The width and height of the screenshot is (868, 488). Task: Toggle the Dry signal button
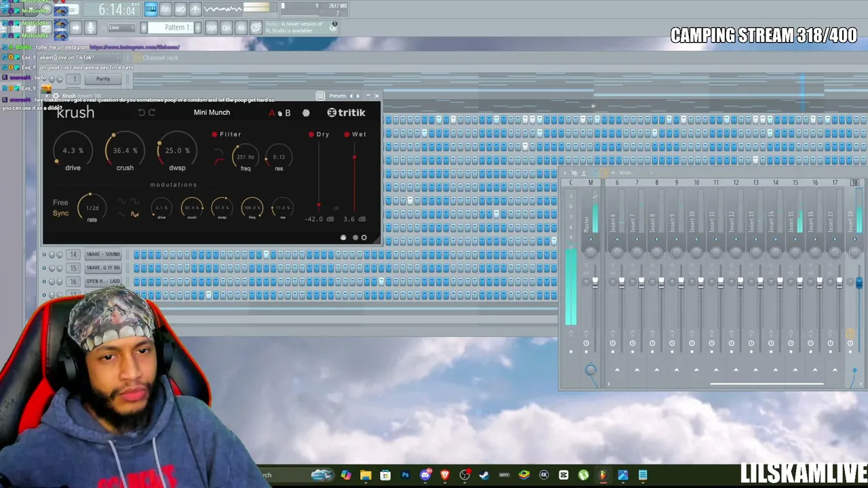click(x=311, y=134)
